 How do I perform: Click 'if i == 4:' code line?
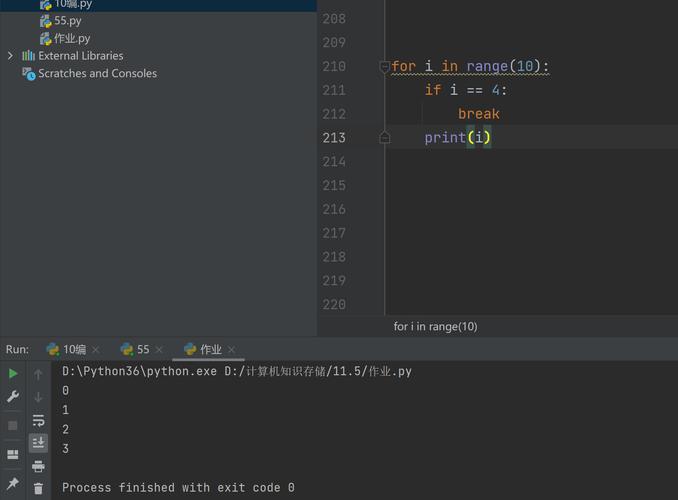click(x=466, y=90)
